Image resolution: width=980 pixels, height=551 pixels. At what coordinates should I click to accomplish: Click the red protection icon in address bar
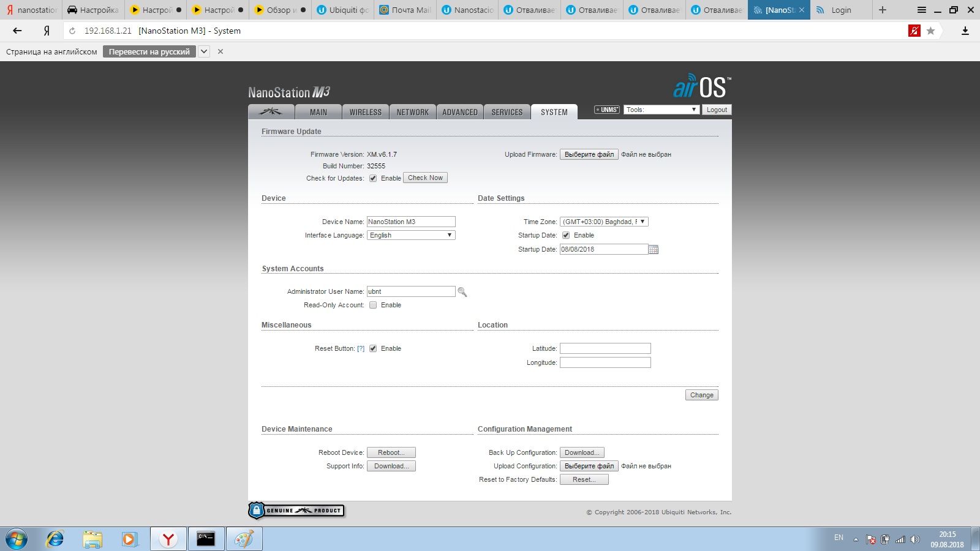914,31
